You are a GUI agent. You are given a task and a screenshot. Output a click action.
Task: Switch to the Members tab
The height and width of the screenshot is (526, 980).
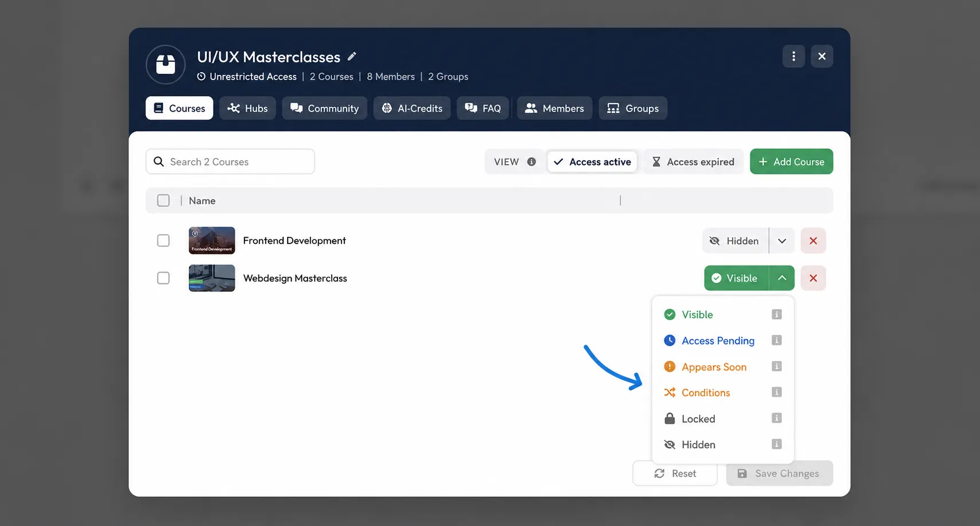(x=554, y=108)
